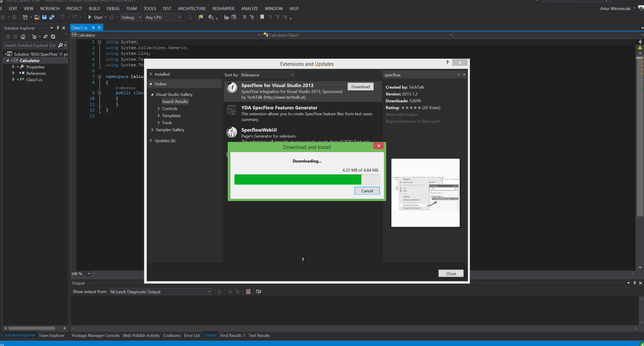Switch to the Error List tab
Image resolution: width=644 pixels, height=346 pixels.
coord(192,335)
